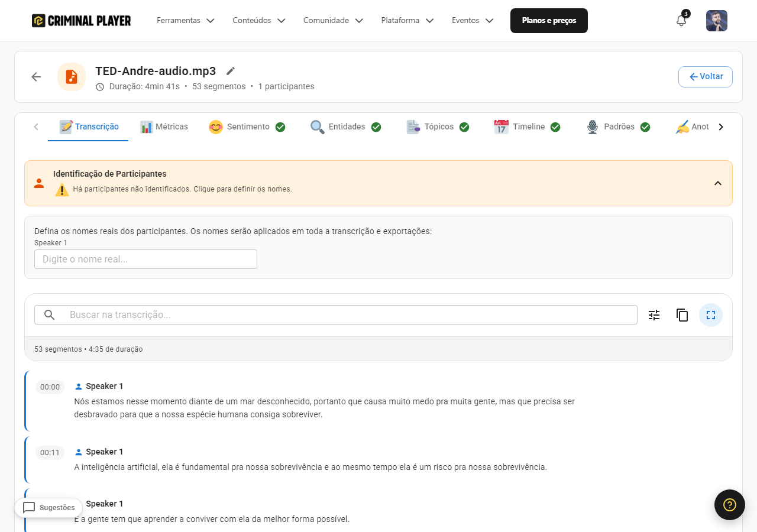Expand the Ferramentas menu
This screenshot has height=532, width=757.
point(186,21)
